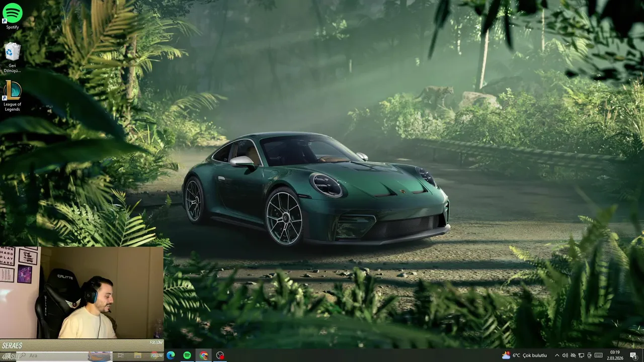The height and width of the screenshot is (362, 644).
Task: Launch the League of Legends desktop shortcut
Action: click(12, 96)
